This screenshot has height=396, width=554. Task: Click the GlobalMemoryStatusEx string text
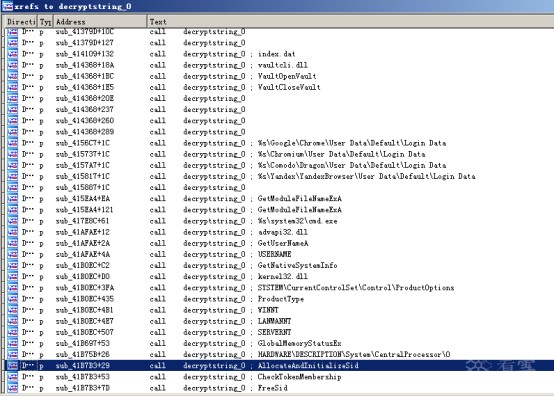pyautogui.click(x=300, y=343)
